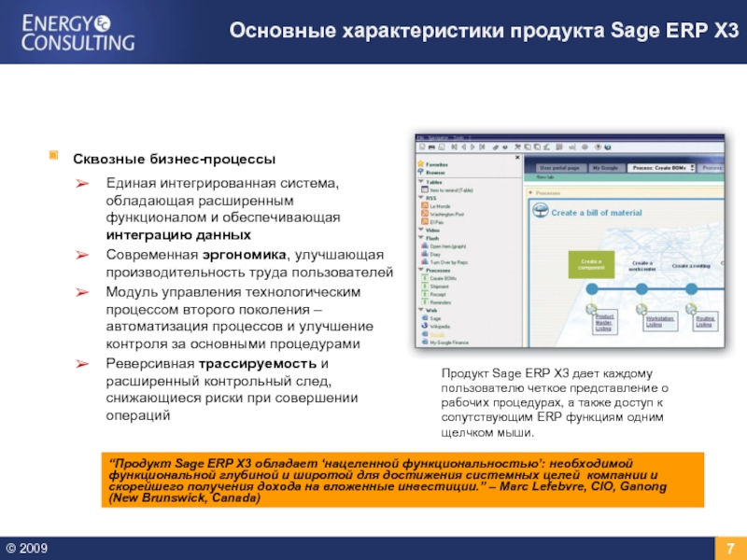
Task: Click orange quote box by Marc Lefebvre
Action: 402,480
